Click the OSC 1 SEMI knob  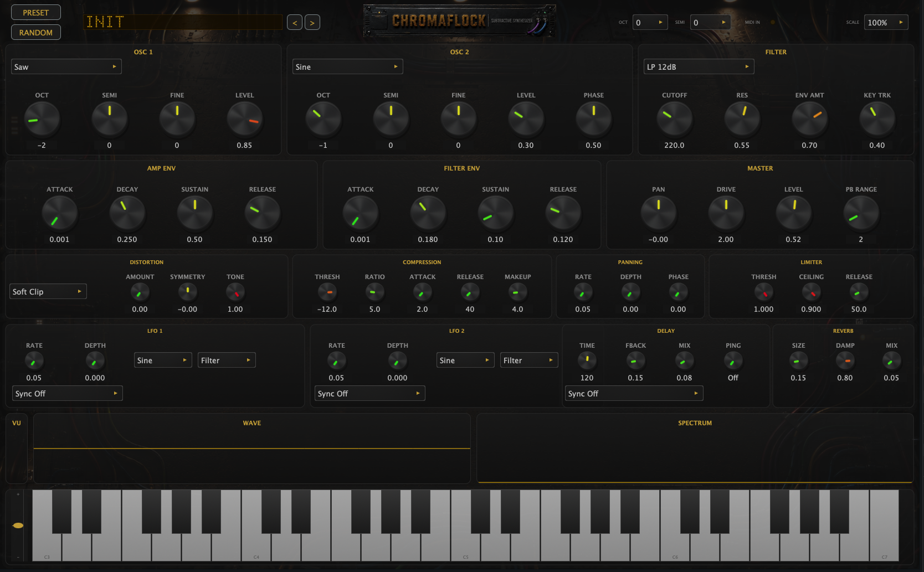tap(110, 119)
